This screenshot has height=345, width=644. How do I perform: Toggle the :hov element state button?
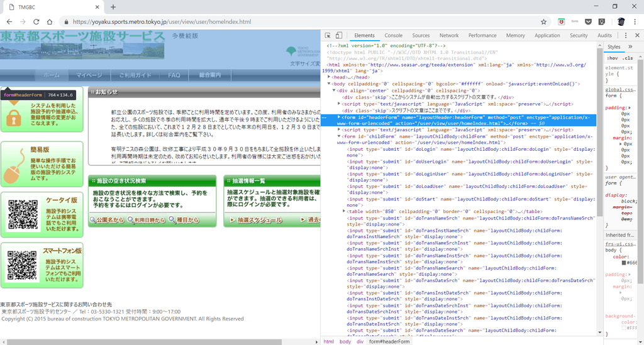613,58
